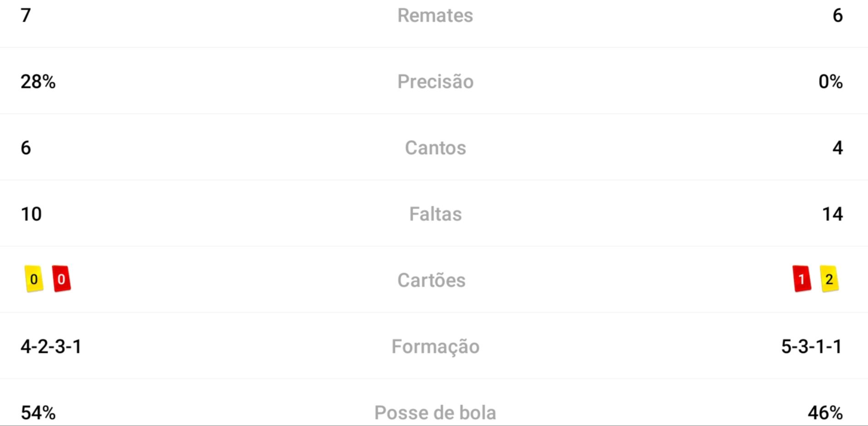Screen dimensions: 868x426
Task: Tap the right team's red card icon
Action: coord(802,279)
